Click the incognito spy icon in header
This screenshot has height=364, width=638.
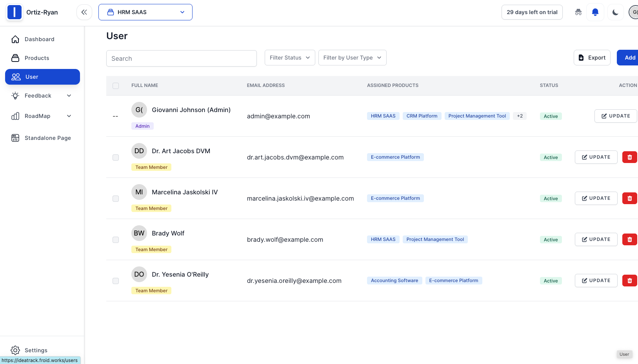(578, 12)
